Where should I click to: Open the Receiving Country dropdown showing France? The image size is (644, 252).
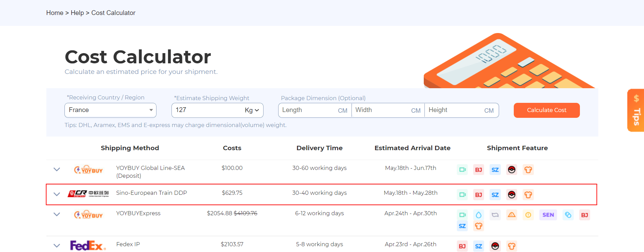tap(110, 110)
